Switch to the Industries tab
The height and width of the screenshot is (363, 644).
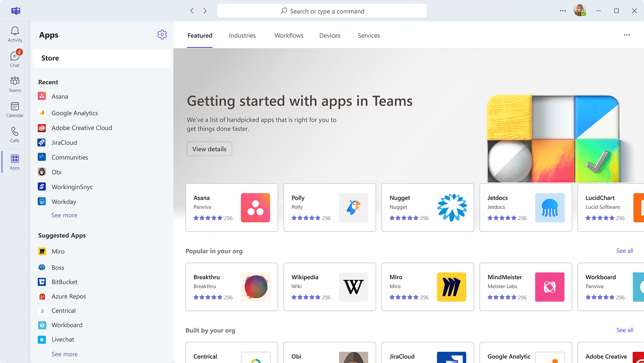[x=242, y=35]
